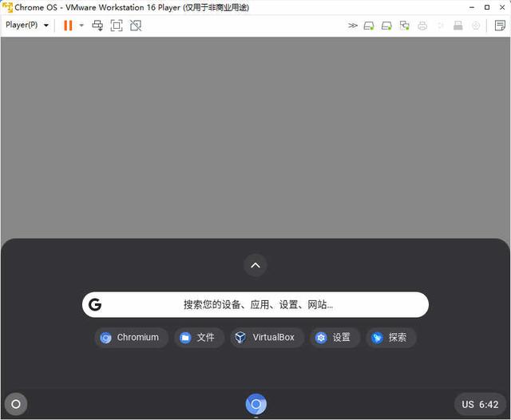Click the second hard disk device icon
This screenshot has width=511, height=420.
coord(386,26)
